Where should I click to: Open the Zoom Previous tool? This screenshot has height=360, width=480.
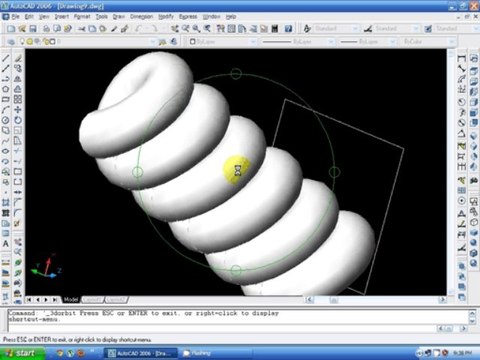click(x=207, y=29)
